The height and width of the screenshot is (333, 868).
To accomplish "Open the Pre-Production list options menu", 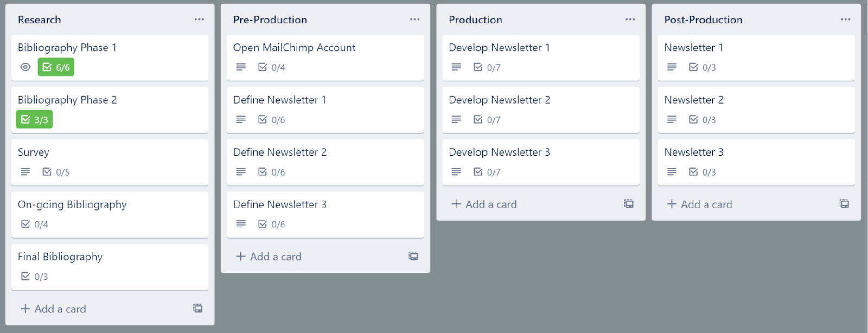I will coord(414,20).
